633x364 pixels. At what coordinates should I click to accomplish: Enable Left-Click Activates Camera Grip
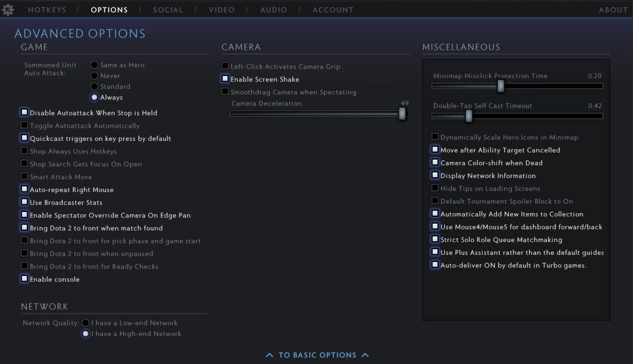click(225, 66)
